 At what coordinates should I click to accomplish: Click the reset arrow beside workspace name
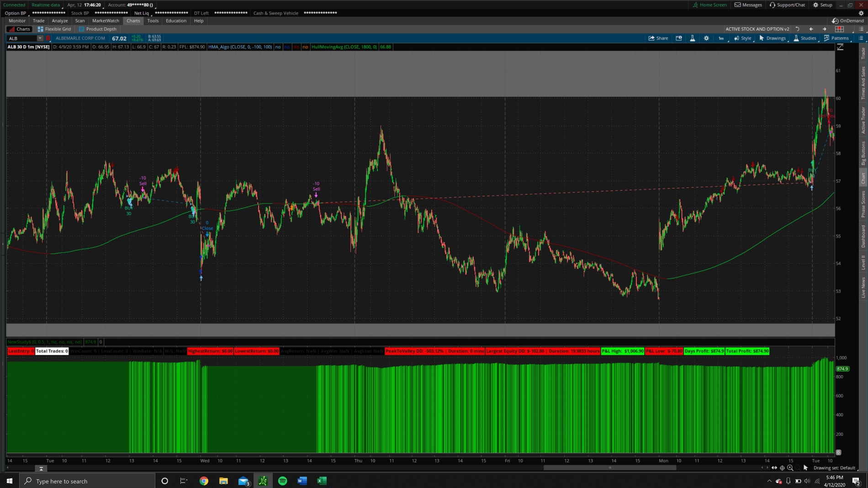click(798, 29)
